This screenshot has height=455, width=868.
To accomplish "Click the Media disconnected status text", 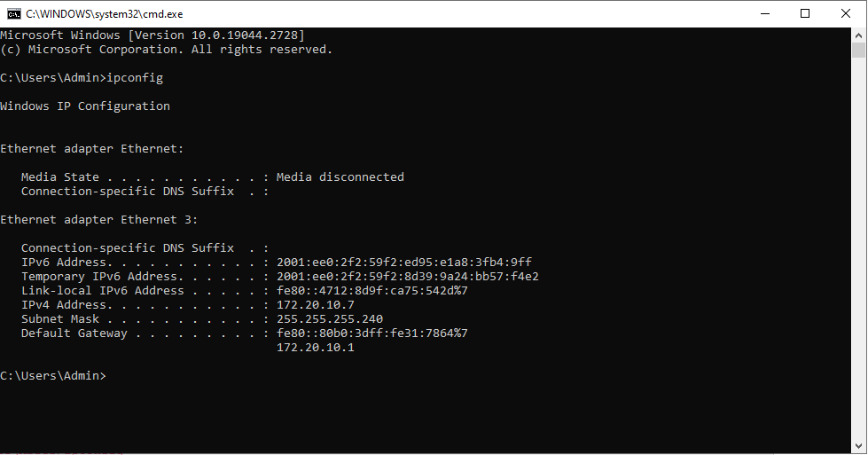I will coord(340,177).
